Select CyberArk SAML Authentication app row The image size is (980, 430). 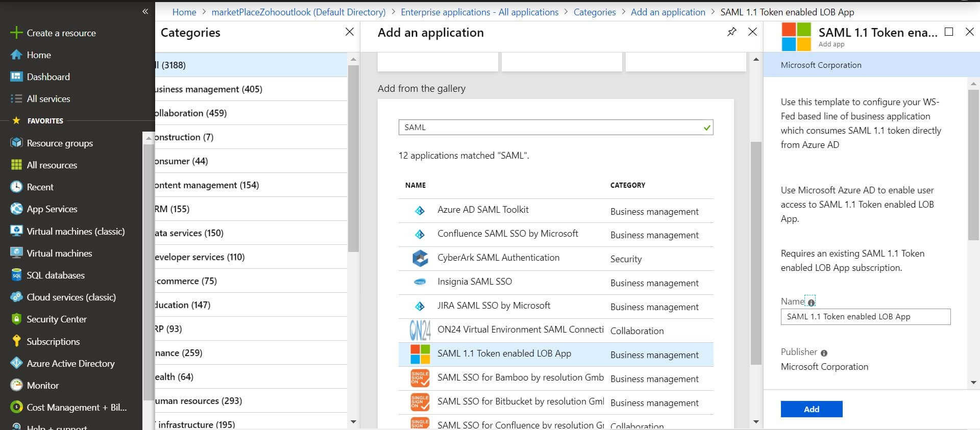pyautogui.click(x=498, y=258)
